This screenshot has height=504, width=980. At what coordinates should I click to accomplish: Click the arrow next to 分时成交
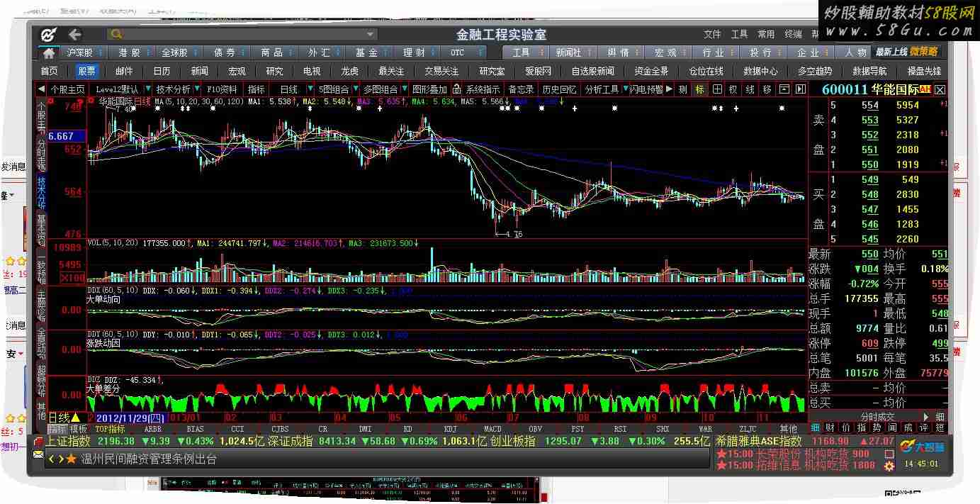[x=925, y=417]
